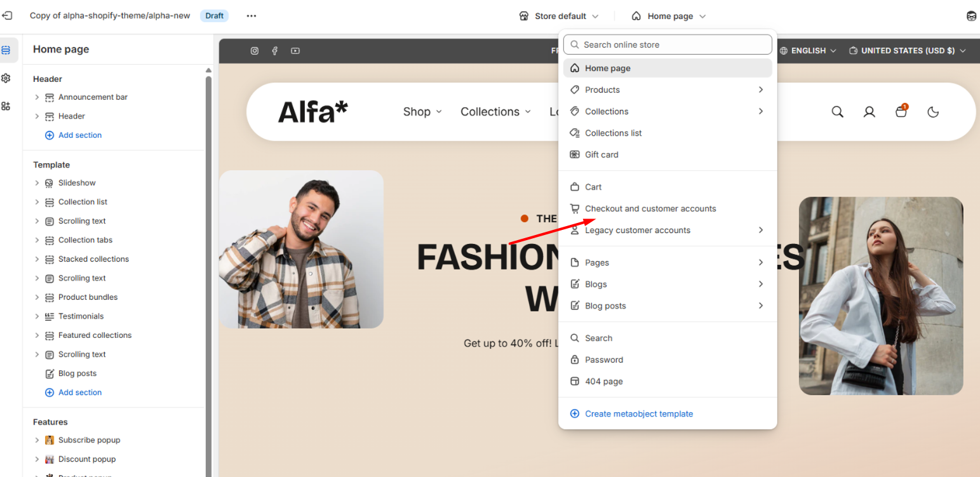Click the Discount popup thumbnail icon
The image size is (980, 477).
(50, 459)
